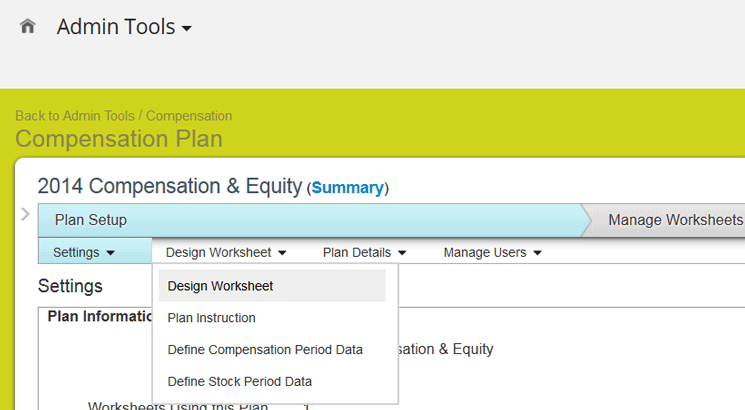The image size is (745, 410).
Task: Open the Admin Tools dropdown
Action: click(x=124, y=28)
